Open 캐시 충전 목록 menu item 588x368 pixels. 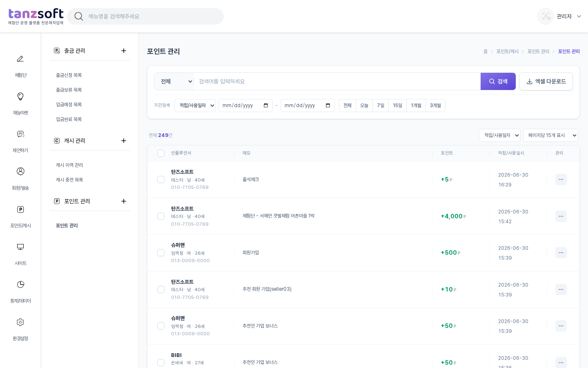pos(69,180)
